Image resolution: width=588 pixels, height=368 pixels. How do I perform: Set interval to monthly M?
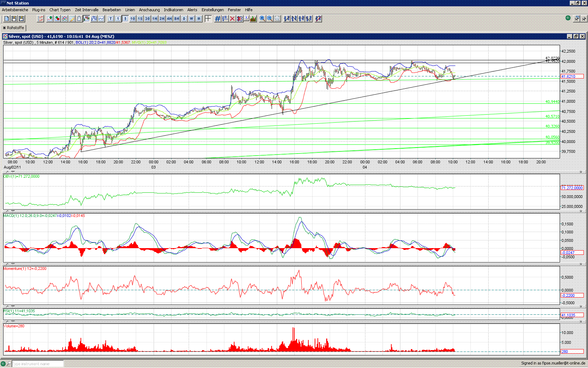coord(199,19)
